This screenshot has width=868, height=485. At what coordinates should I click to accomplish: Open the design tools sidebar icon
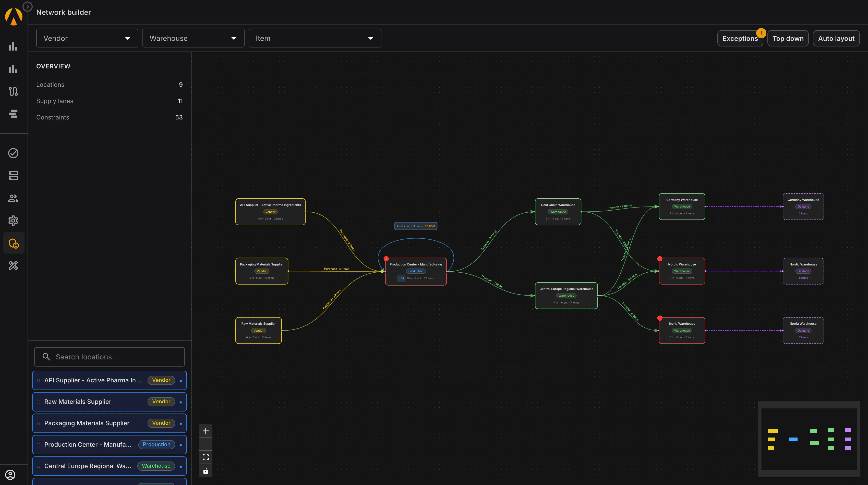[13, 265]
